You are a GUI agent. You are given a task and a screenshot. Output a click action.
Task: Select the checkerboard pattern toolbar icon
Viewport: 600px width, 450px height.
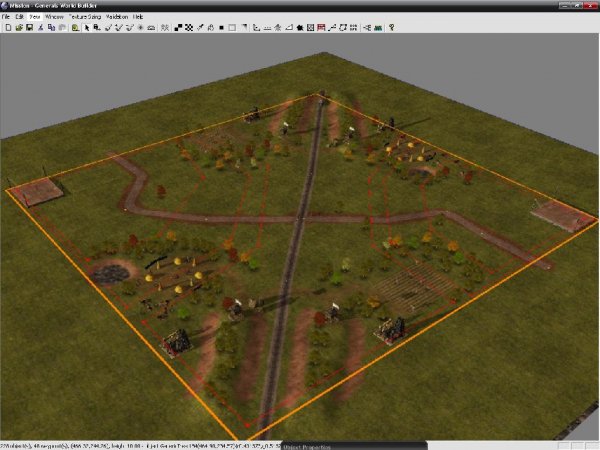pos(189,27)
